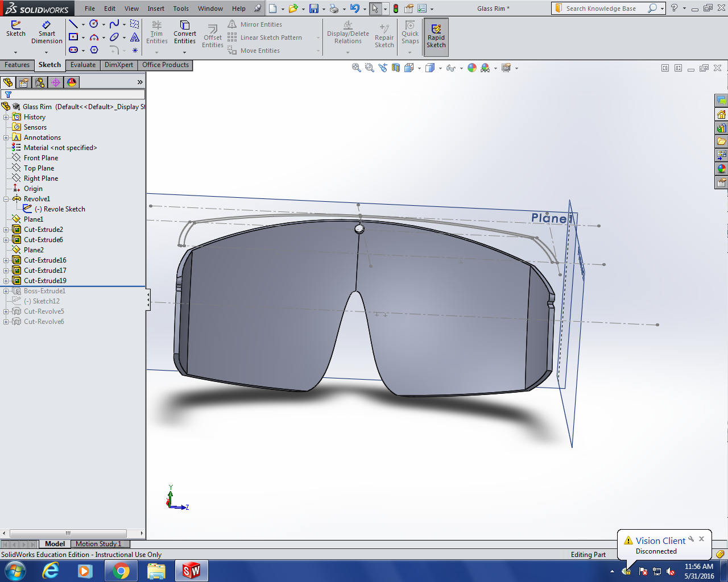This screenshot has width=728, height=582.
Task: Open Design Library in task pane
Action: [x=721, y=128]
